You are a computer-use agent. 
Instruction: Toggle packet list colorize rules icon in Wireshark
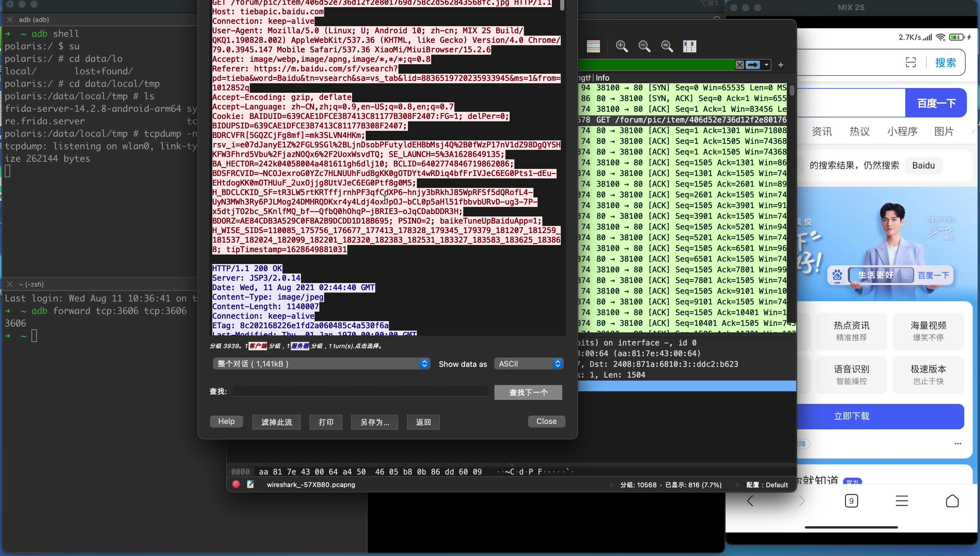[593, 46]
